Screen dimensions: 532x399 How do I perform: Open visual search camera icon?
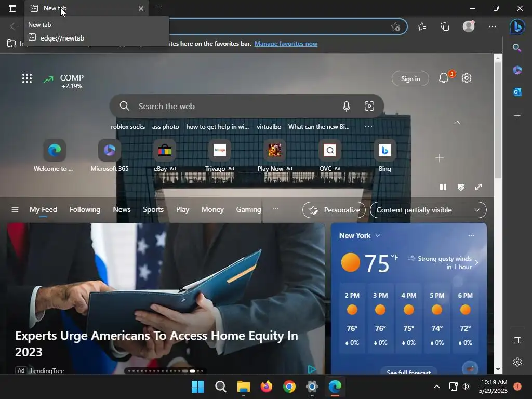(369, 106)
